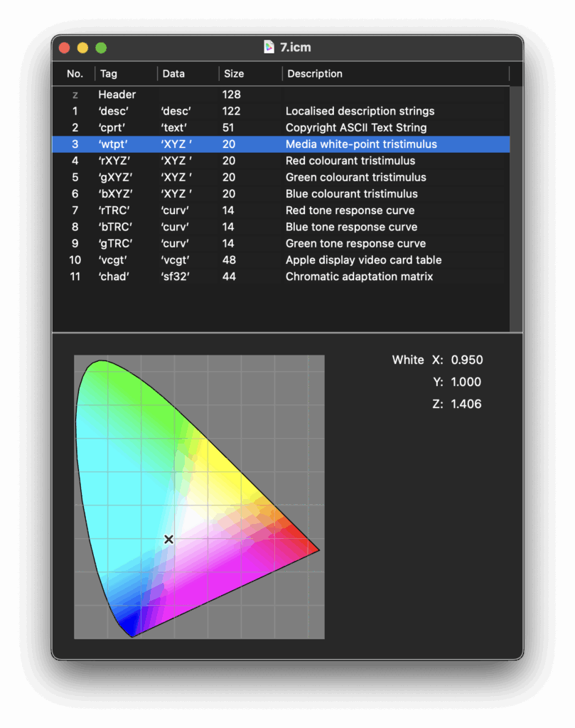Click the 7.icm document icon in title bar

click(x=269, y=47)
